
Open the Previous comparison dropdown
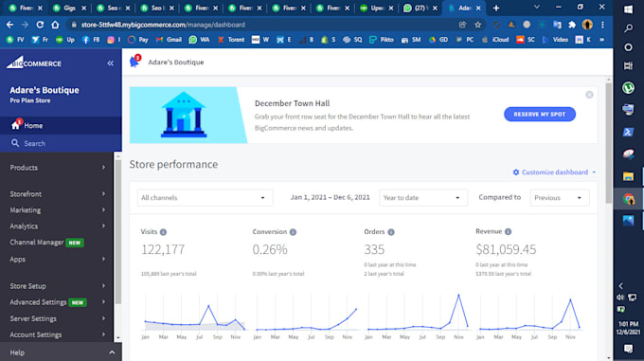point(560,197)
